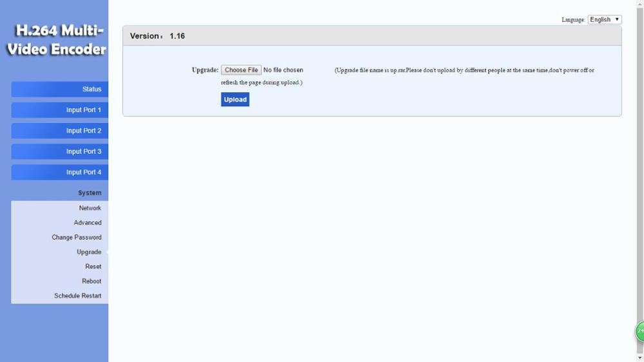Click the 'Upgrade:' field label
The height and width of the screenshot is (362, 644).
click(205, 70)
